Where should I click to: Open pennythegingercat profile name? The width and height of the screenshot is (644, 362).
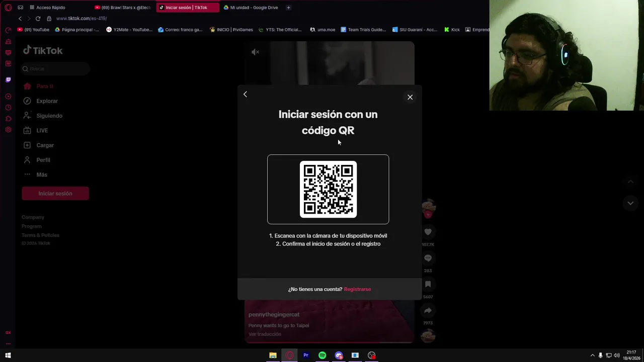click(x=274, y=315)
